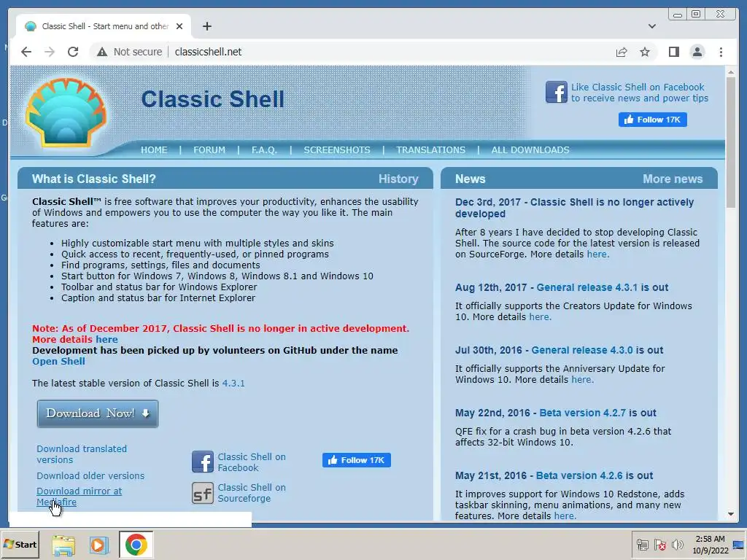Click the page scrollbar up arrow

click(731, 72)
